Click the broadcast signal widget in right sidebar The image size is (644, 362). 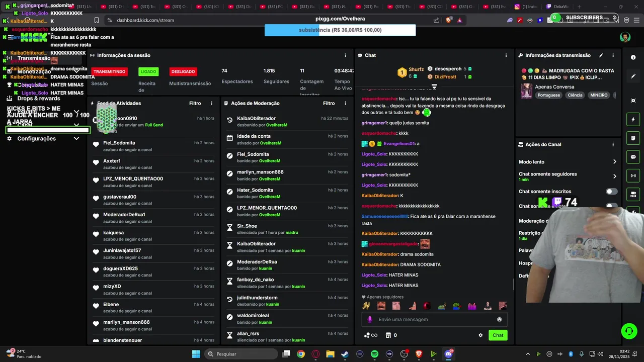pos(633,175)
